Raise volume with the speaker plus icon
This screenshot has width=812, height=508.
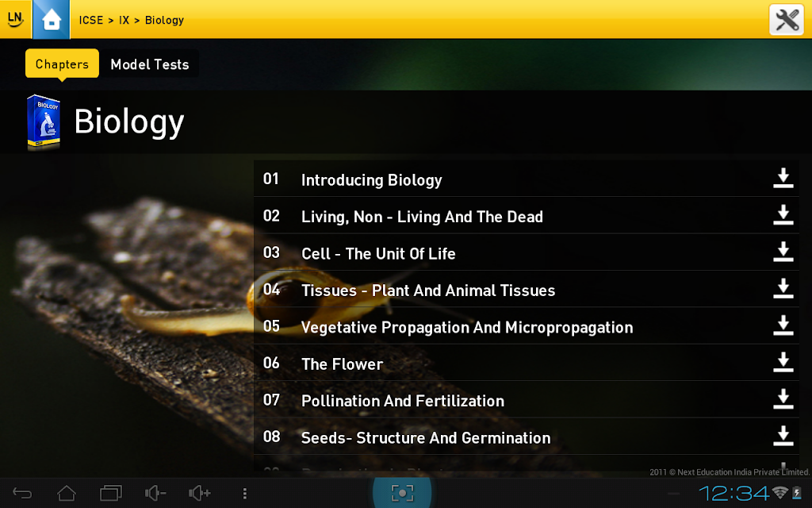coord(200,493)
